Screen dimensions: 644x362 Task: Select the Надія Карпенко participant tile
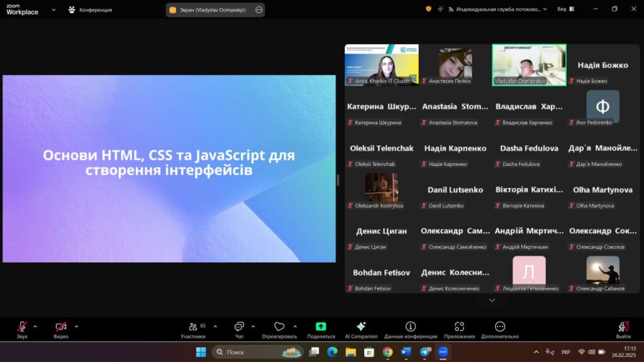coord(455,148)
